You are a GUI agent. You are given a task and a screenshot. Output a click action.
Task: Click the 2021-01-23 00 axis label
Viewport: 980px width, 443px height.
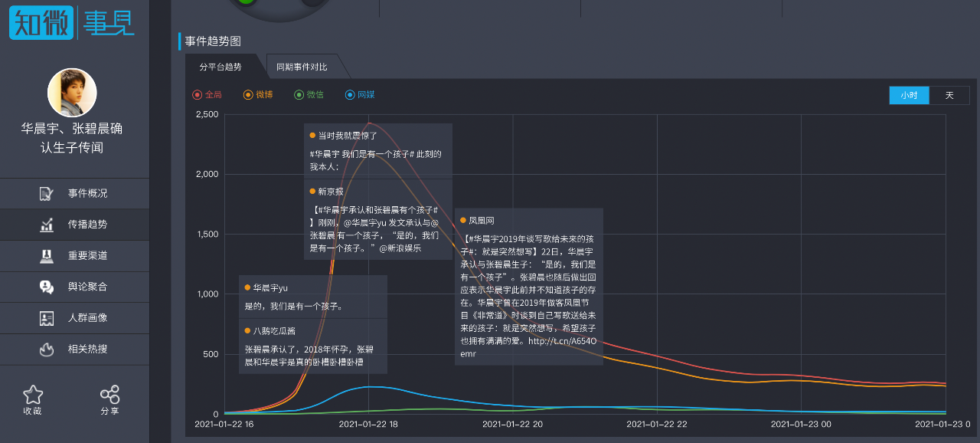click(801, 423)
